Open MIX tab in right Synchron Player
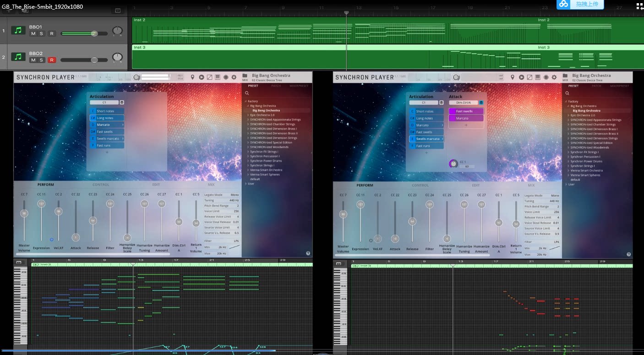The width and height of the screenshot is (644, 355). (531, 185)
